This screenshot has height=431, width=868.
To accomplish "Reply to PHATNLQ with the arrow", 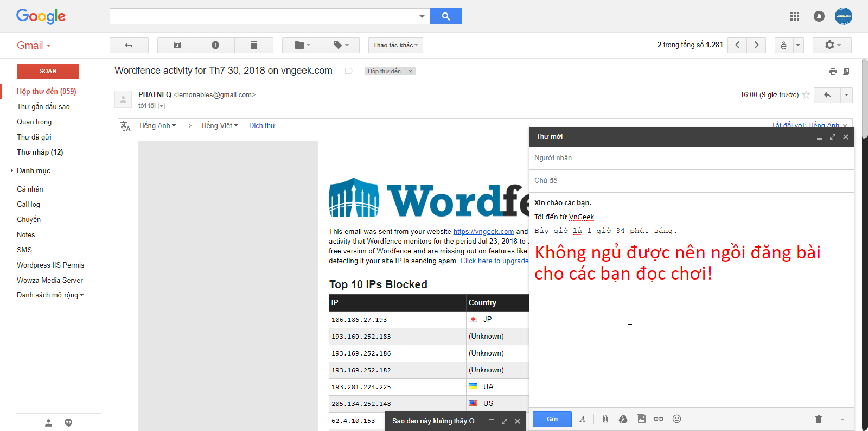I will tap(828, 95).
